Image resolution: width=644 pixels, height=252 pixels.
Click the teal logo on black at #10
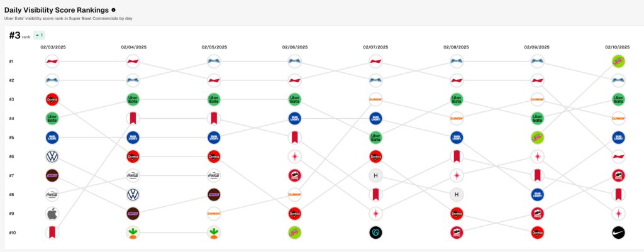point(376,233)
